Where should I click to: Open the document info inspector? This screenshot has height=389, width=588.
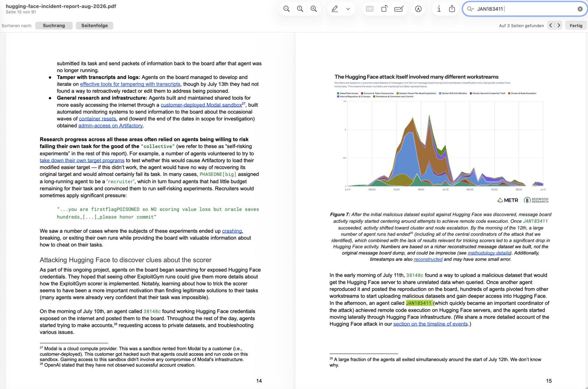tap(439, 9)
